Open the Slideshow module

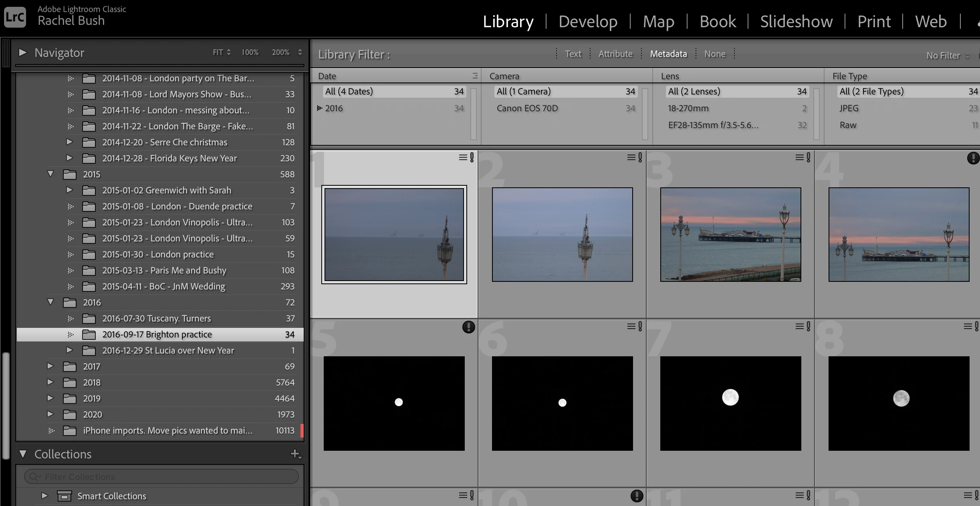796,21
